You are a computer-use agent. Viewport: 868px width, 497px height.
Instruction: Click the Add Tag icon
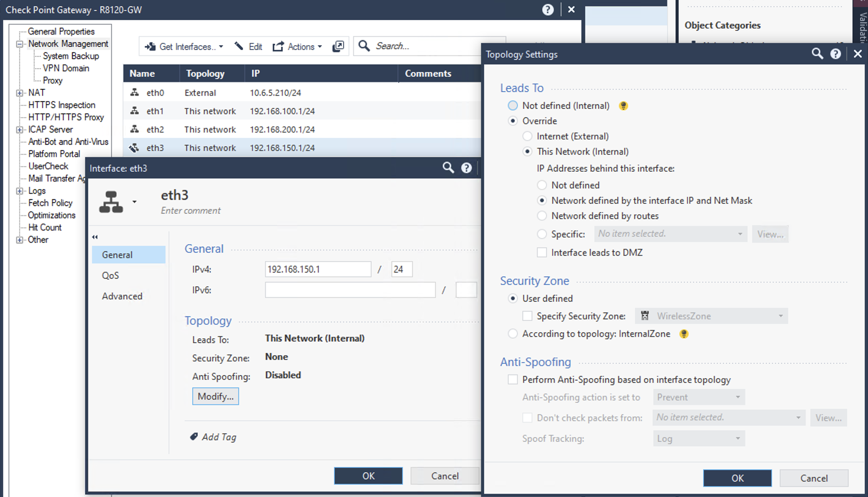pos(194,437)
